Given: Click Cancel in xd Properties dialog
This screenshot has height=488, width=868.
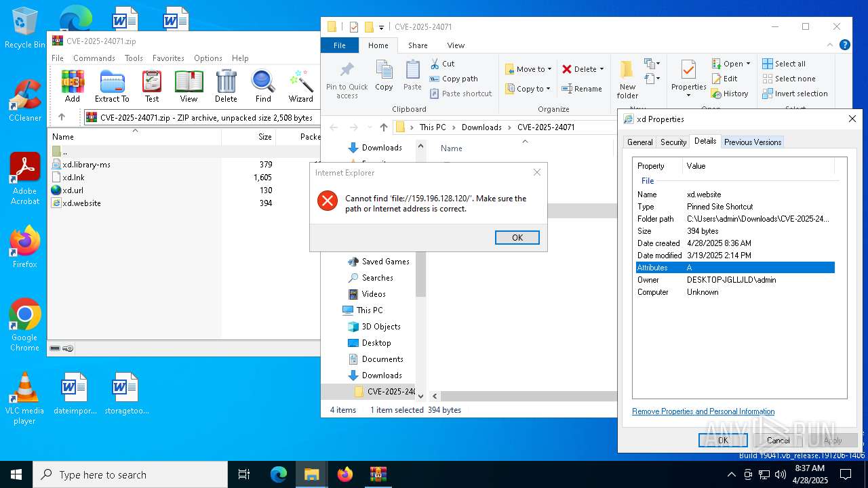Looking at the screenshot, I should tap(778, 441).
